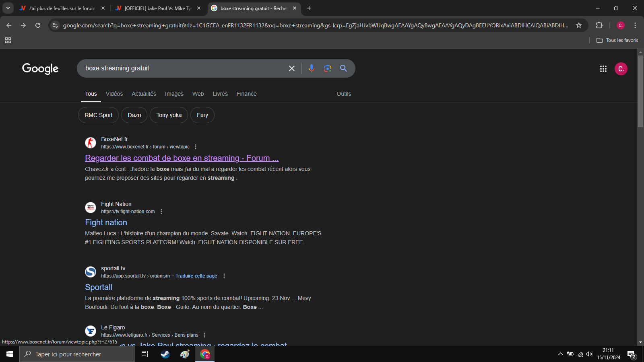The width and height of the screenshot is (644, 362).
Task: Open the tab search dropdown arrow
Action: [x=8, y=8]
